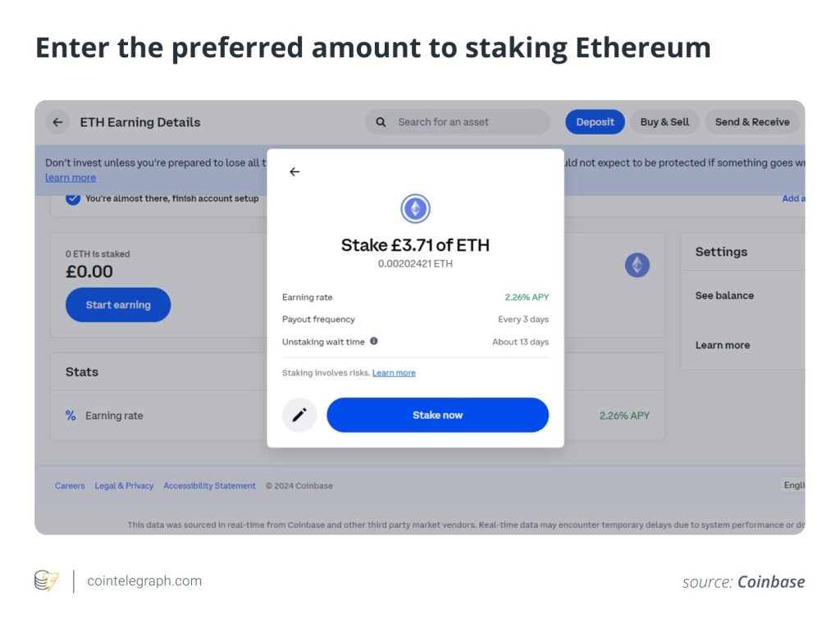
Task: Click the back arrow in the stake dialog
Action: coord(294,172)
